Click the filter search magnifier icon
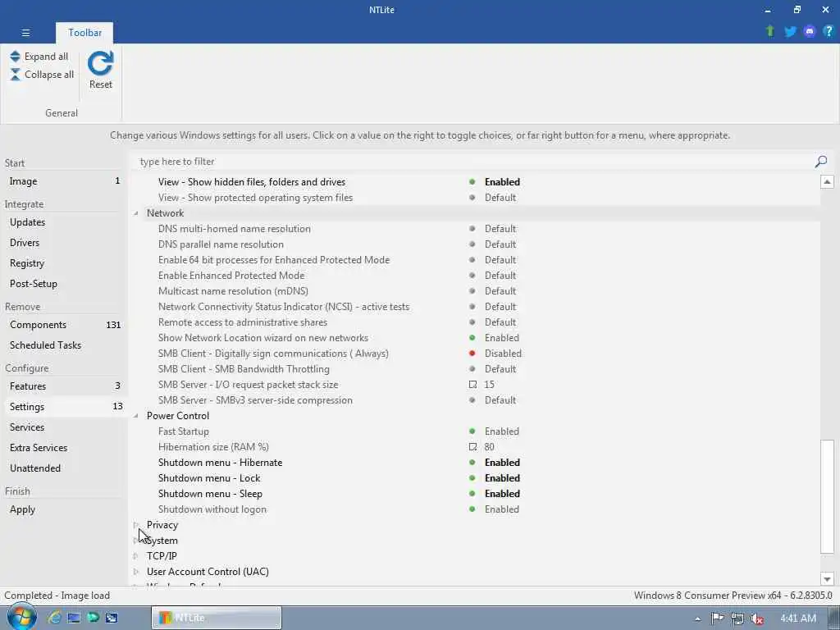The image size is (840, 630). click(820, 162)
